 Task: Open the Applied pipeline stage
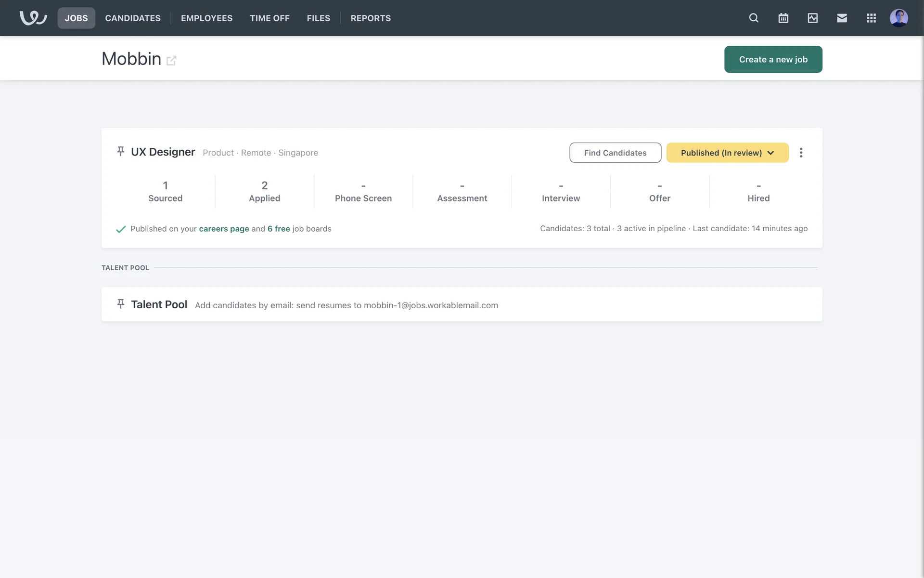[x=264, y=192]
